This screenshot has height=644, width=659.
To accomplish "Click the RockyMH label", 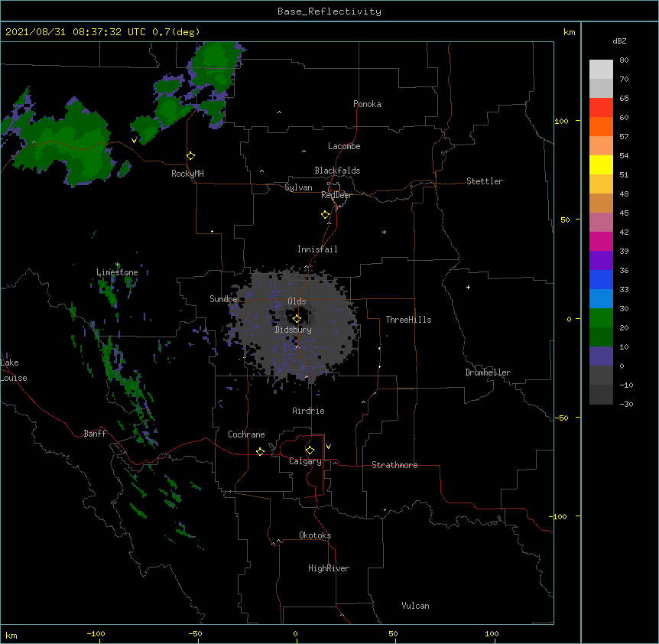I will (187, 174).
